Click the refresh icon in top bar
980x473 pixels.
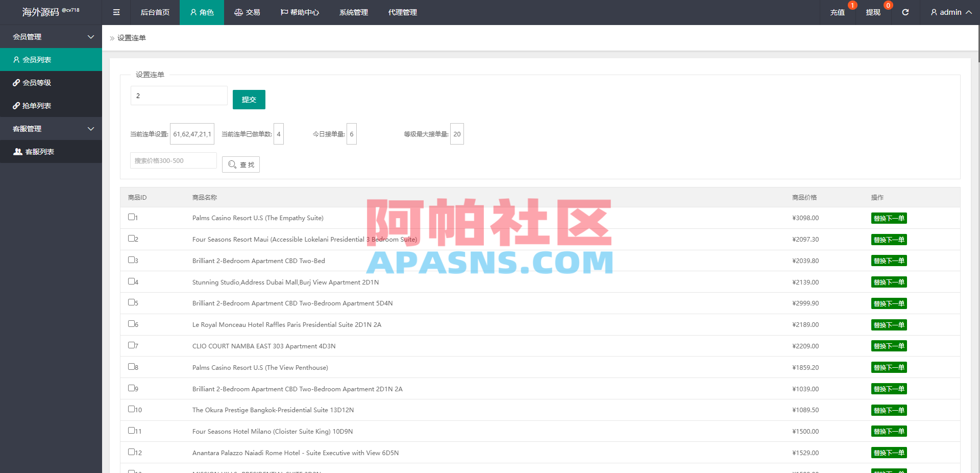[905, 12]
